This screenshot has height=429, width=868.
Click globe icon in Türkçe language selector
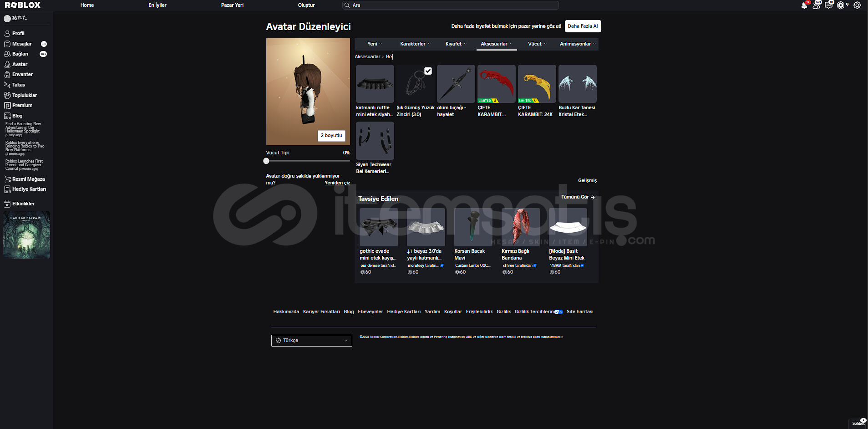point(279,340)
